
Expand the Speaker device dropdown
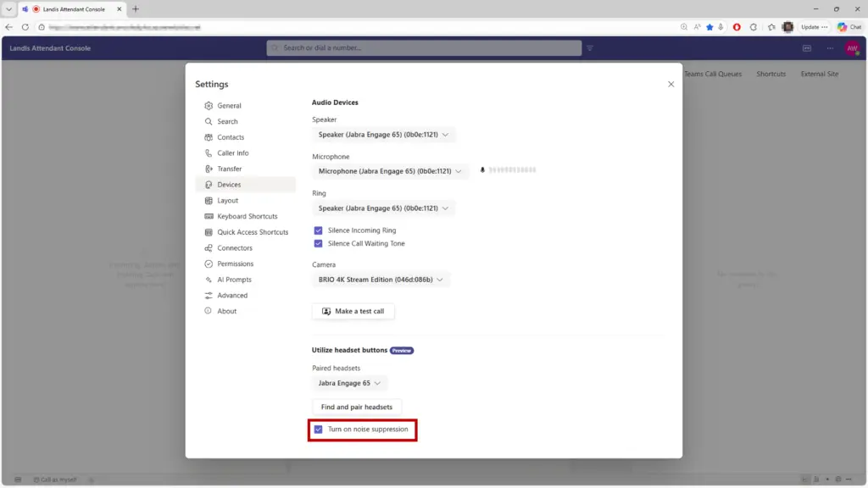[x=384, y=135]
